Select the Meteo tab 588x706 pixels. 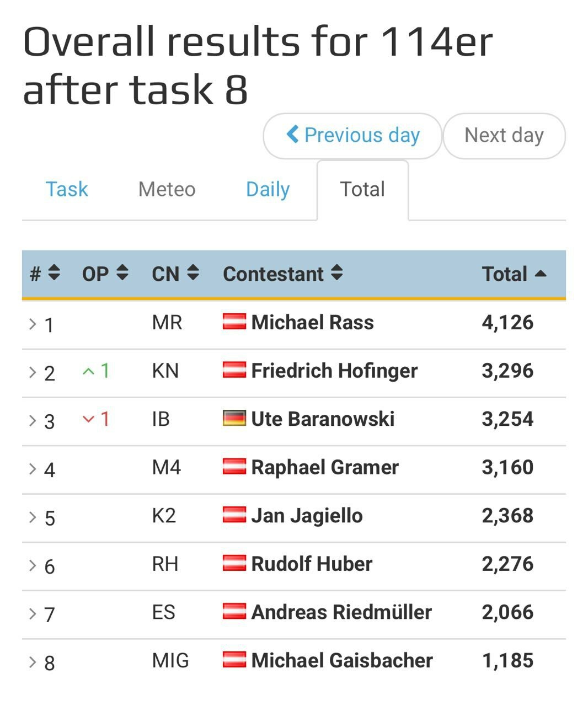(x=167, y=189)
